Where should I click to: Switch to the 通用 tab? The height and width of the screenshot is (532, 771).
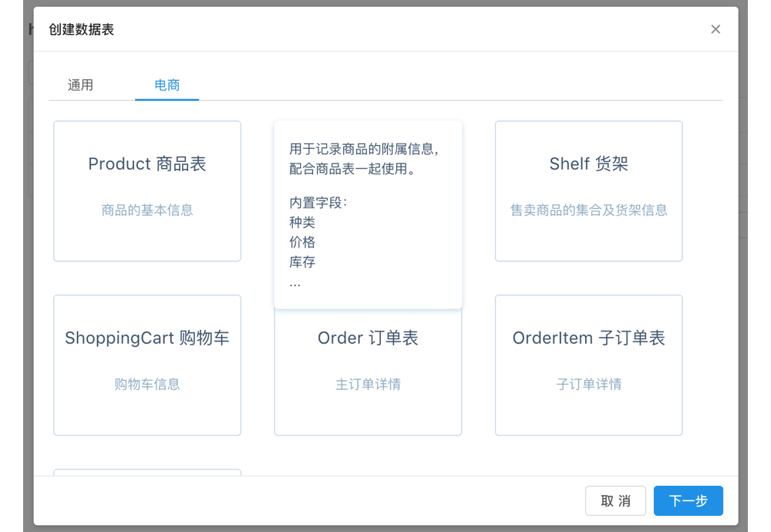[x=79, y=85]
